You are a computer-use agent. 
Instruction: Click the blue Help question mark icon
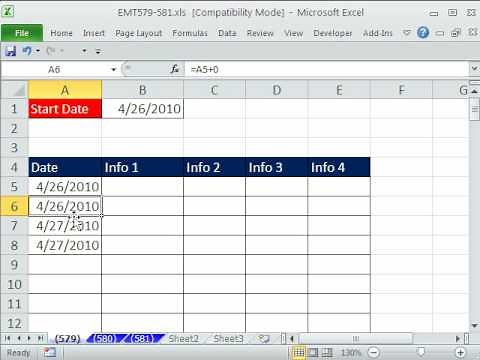423,33
